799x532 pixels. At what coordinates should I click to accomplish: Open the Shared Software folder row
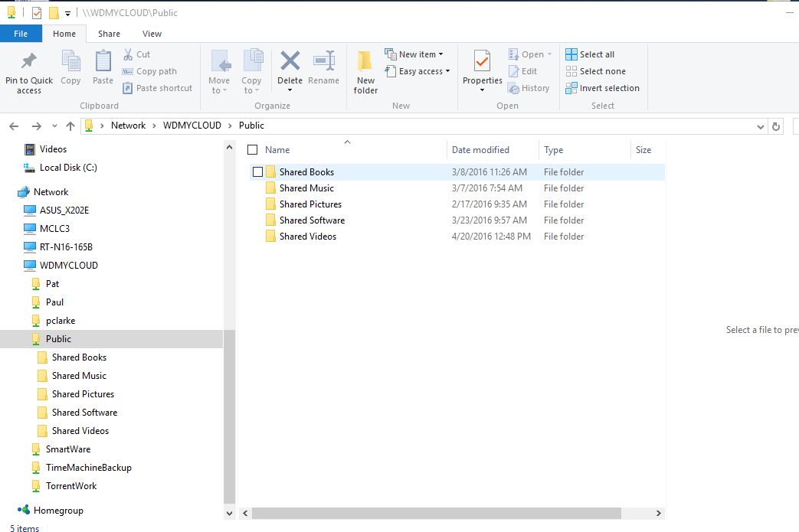(312, 220)
